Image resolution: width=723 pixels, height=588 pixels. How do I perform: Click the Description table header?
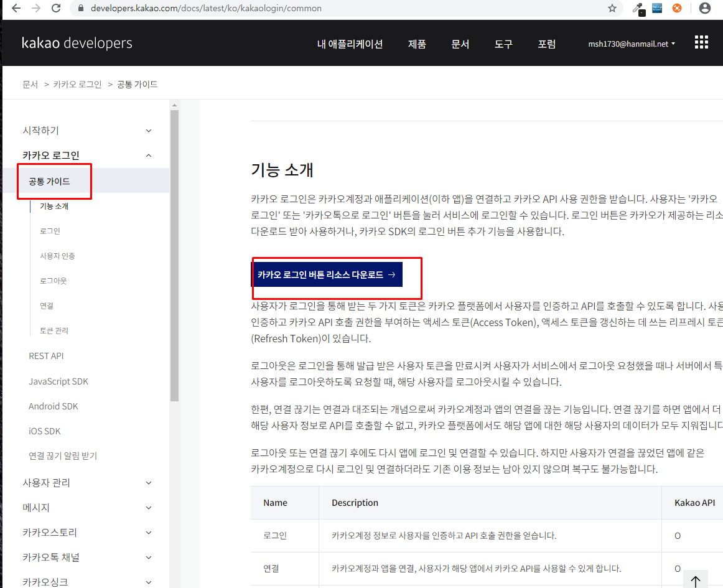click(355, 503)
